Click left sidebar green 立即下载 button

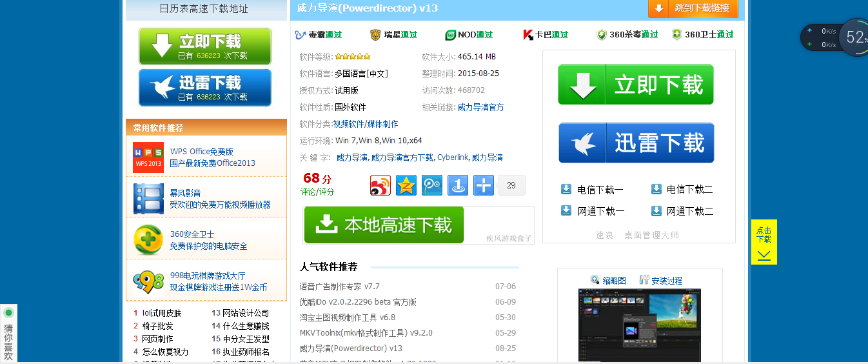(x=205, y=46)
